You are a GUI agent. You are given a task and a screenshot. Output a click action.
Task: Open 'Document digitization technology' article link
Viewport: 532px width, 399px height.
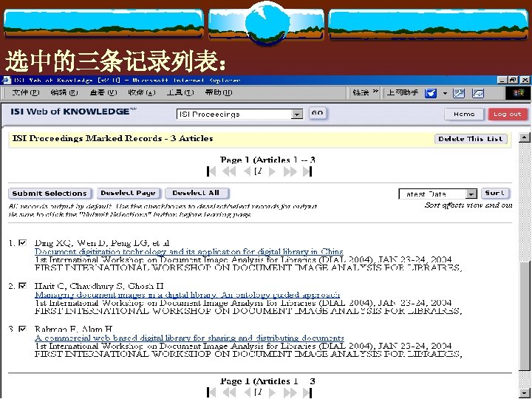pyautogui.click(x=189, y=252)
